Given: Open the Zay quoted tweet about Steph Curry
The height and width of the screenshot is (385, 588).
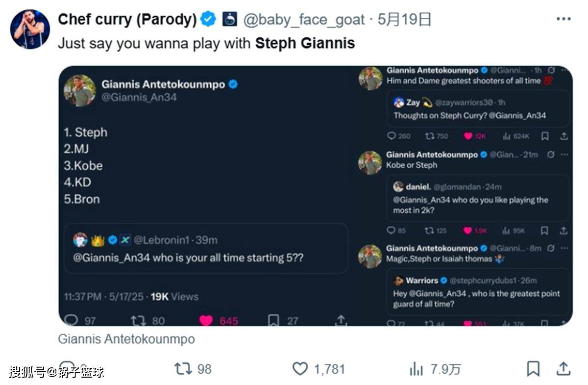Looking at the screenshot, I should click(x=478, y=109).
